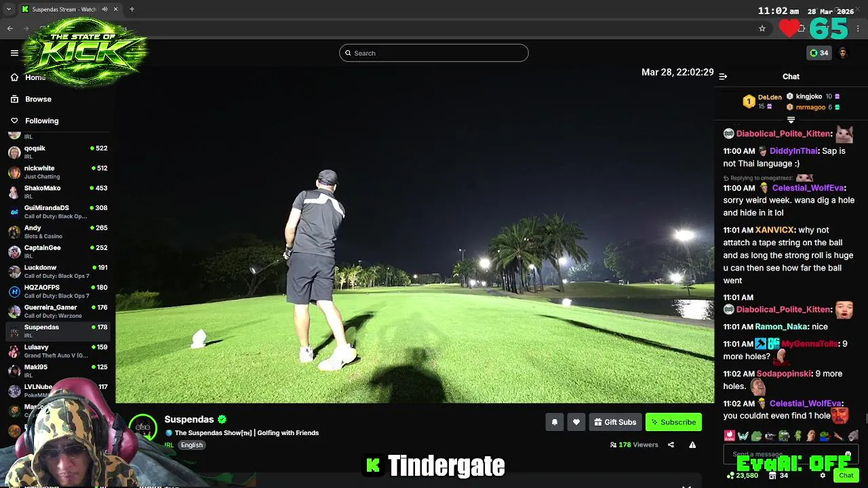Open the user profile avatar menu
868x488 pixels.
pos(843,53)
